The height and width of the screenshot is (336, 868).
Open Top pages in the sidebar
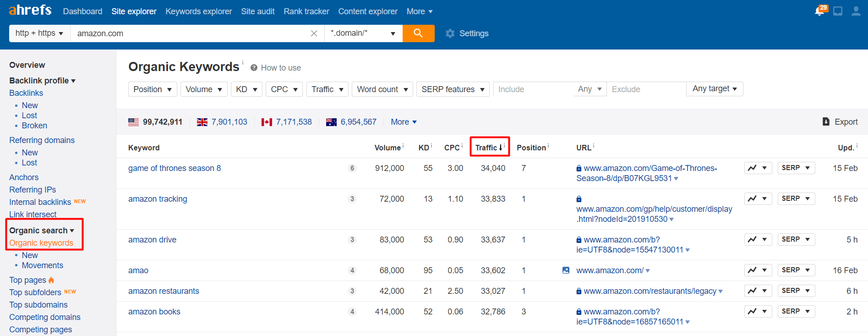27,280
